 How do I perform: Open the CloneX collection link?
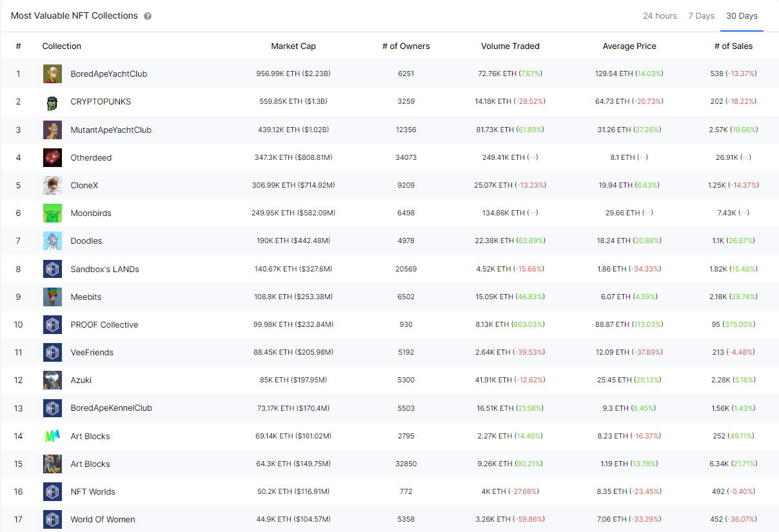tap(84, 185)
